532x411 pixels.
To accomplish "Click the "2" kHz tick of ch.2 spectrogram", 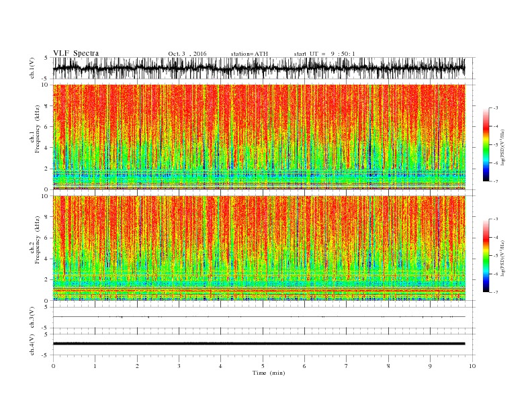I will [x=47, y=280].
